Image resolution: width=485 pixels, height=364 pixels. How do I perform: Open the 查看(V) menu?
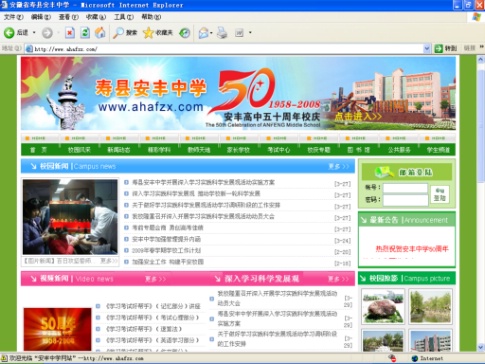[x=68, y=17]
